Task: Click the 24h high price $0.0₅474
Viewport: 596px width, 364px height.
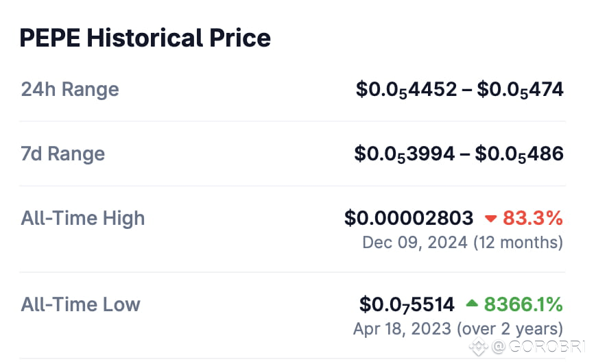Action: [x=520, y=90]
